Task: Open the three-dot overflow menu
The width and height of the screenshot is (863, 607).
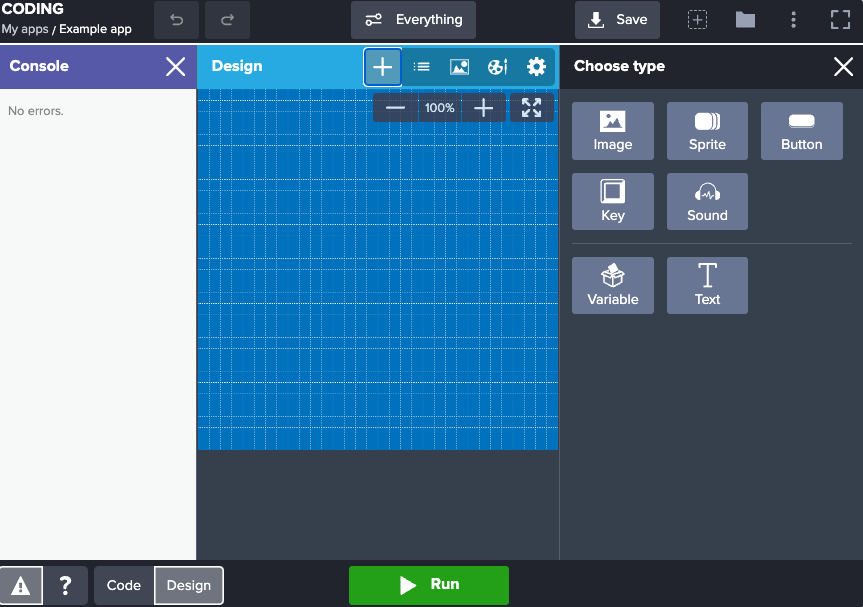Action: point(793,19)
